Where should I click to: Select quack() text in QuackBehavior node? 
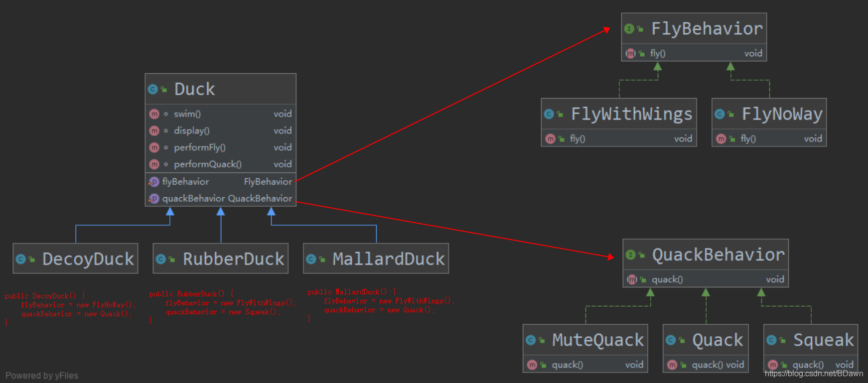(x=668, y=280)
